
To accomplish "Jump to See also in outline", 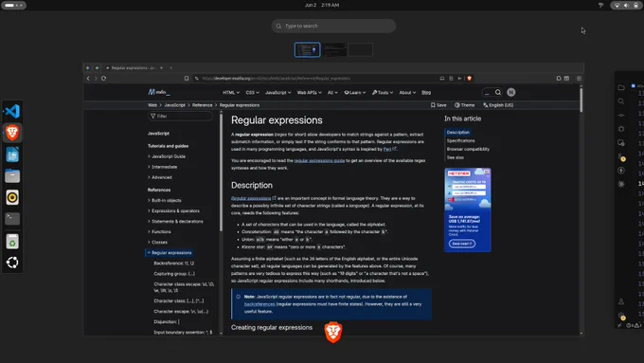I will [456, 158].
